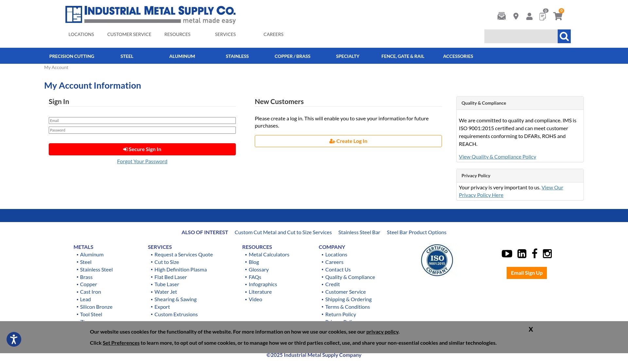Open footer Infographics link

[263, 285]
